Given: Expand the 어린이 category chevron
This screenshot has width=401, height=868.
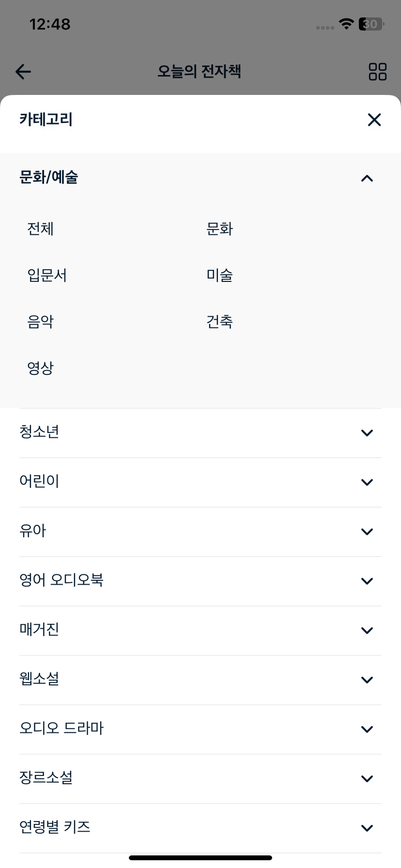Looking at the screenshot, I should [367, 482].
